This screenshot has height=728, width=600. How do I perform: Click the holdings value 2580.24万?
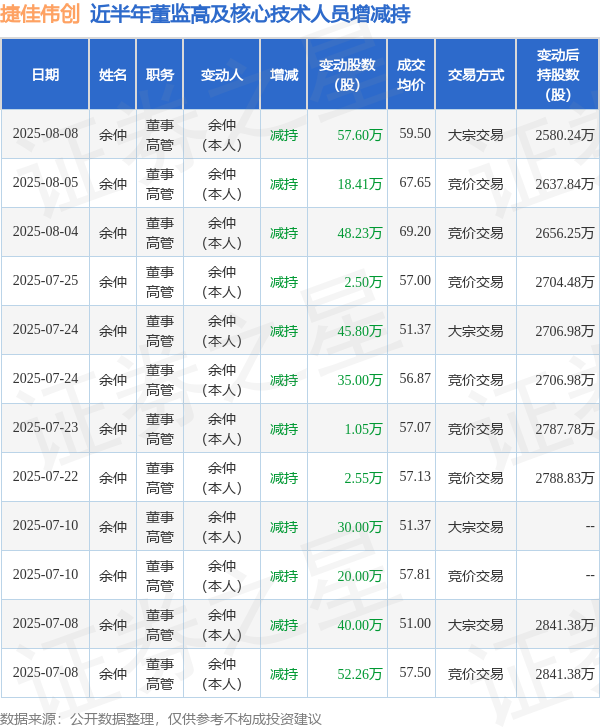coord(565,135)
